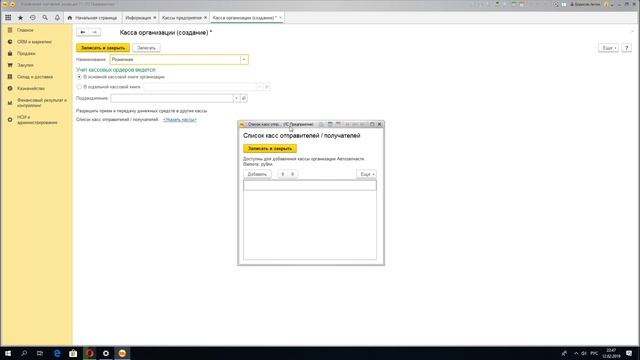
Task: Open the Action Center notification icon
Action: pos(629,353)
